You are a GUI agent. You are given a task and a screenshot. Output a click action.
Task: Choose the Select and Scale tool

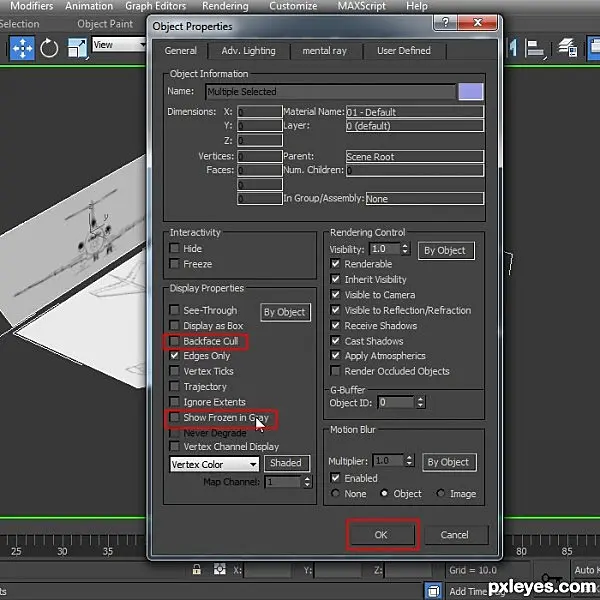point(77,48)
